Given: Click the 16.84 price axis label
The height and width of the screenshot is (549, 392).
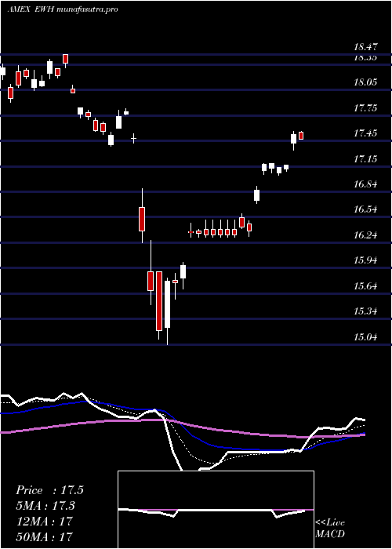Looking at the screenshot, I should click(365, 184).
